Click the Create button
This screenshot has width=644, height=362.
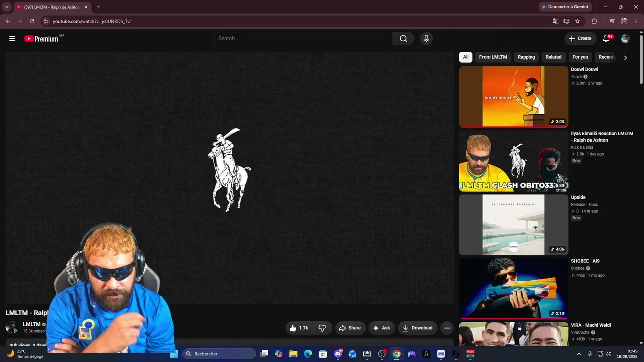(x=580, y=39)
